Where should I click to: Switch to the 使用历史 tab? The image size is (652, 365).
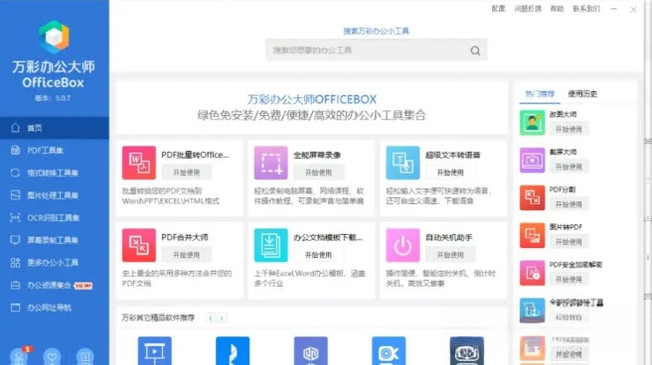[x=582, y=94]
